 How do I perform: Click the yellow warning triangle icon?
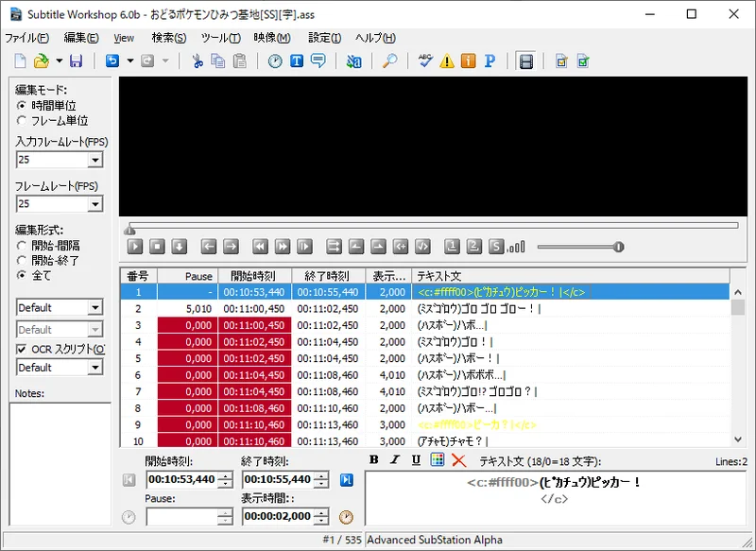click(x=447, y=61)
